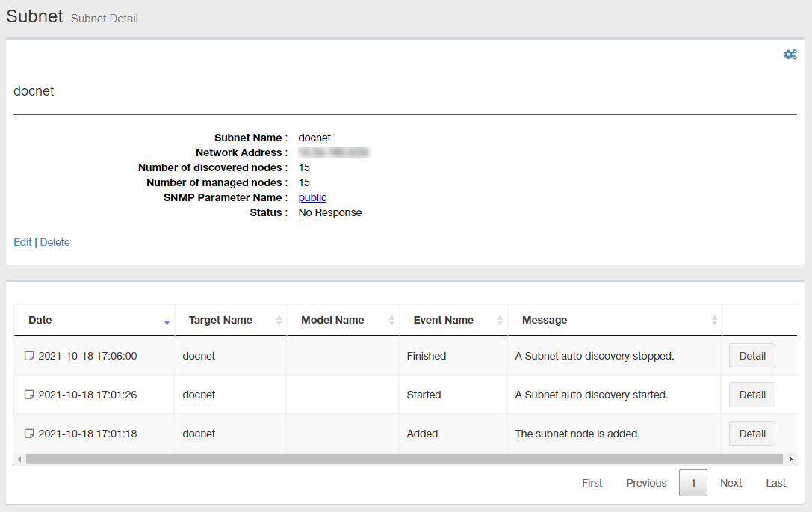Viewport: 812px width, 512px height.
Task: Go to First page
Action: (x=592, y=484)
